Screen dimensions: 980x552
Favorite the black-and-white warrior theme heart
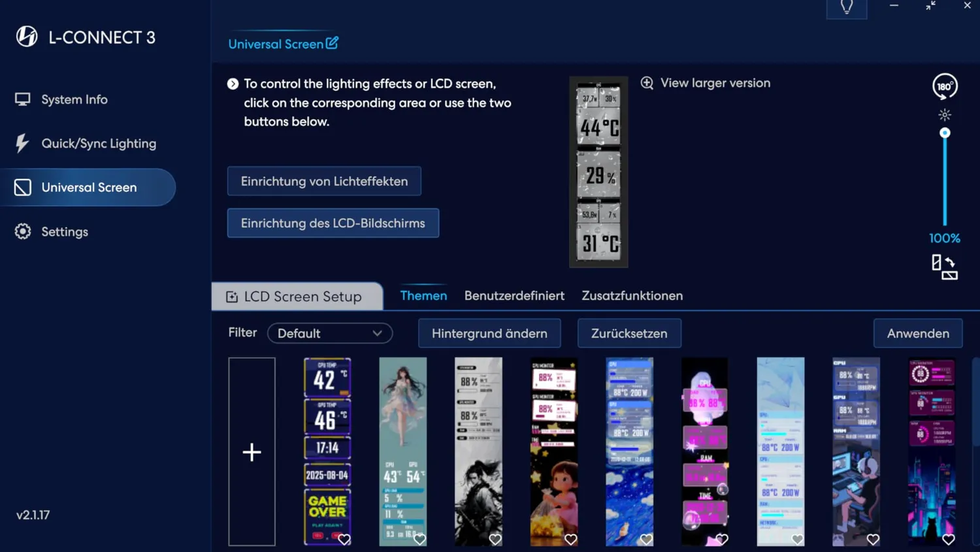(495, 539)
